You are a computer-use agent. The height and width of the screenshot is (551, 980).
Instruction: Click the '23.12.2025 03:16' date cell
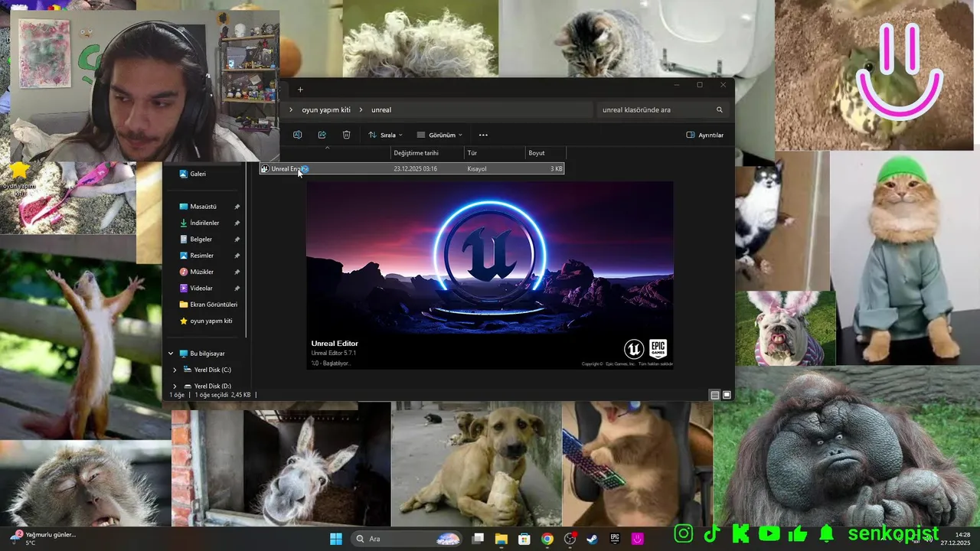point(415,168)
